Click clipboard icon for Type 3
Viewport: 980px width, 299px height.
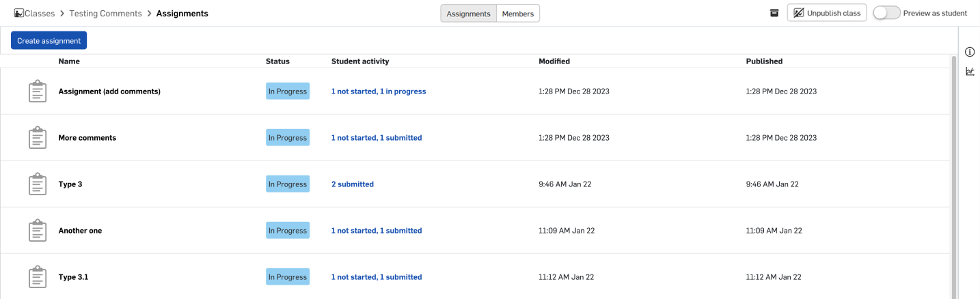pos(38,184)
